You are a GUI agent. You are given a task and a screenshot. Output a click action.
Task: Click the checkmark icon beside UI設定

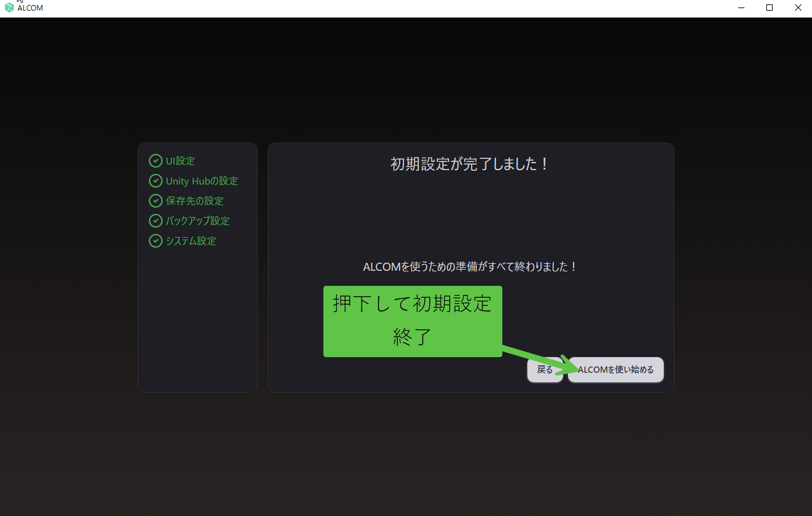tap(155, 161)
